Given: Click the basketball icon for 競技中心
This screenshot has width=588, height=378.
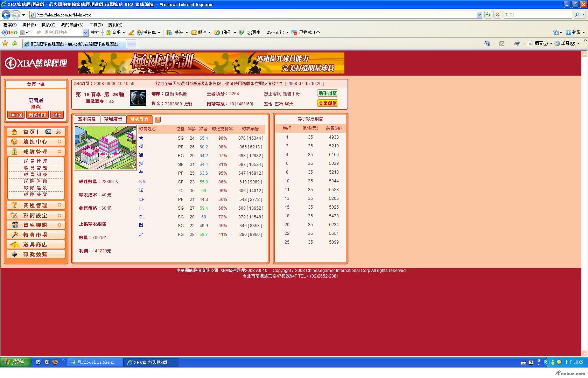Looking at the screenshot, I should [x=14, y=142].
